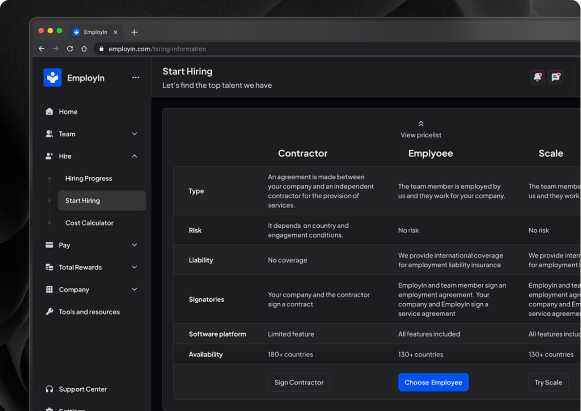Open a new browser tab with plus icon
This screenshot has width=581, height=411.
coord(134,32)
